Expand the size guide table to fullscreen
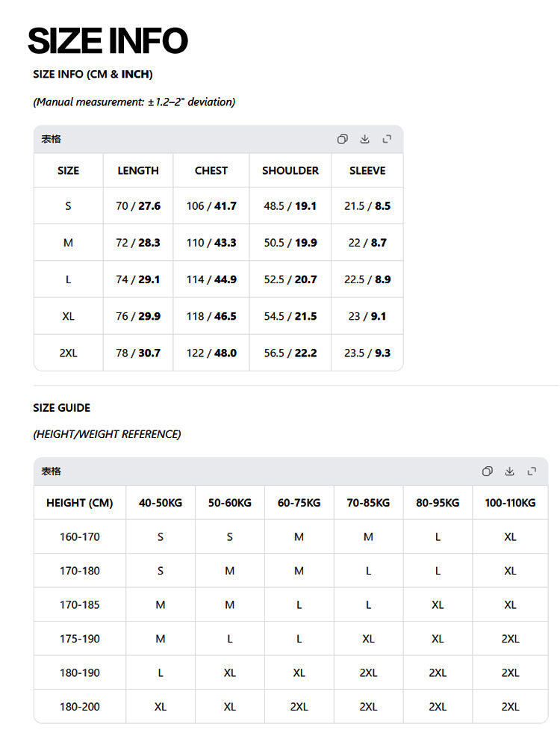Viewport: 560px width, 733px height. click(532, 471)
